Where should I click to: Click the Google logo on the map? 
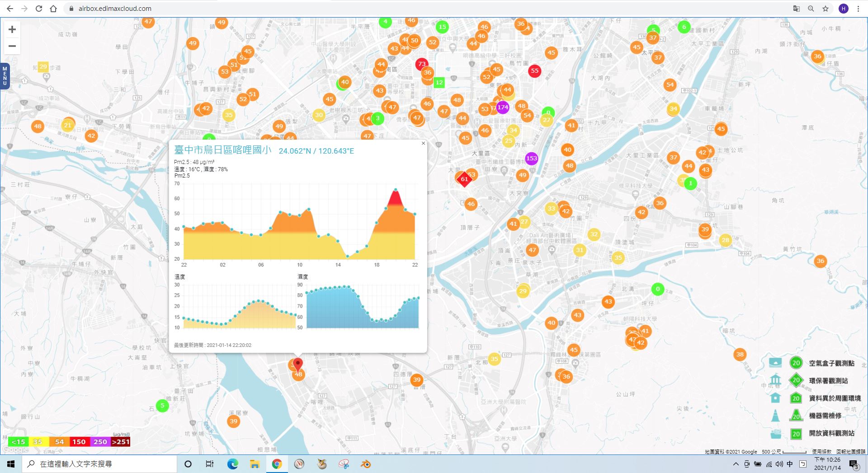[16, 450]
